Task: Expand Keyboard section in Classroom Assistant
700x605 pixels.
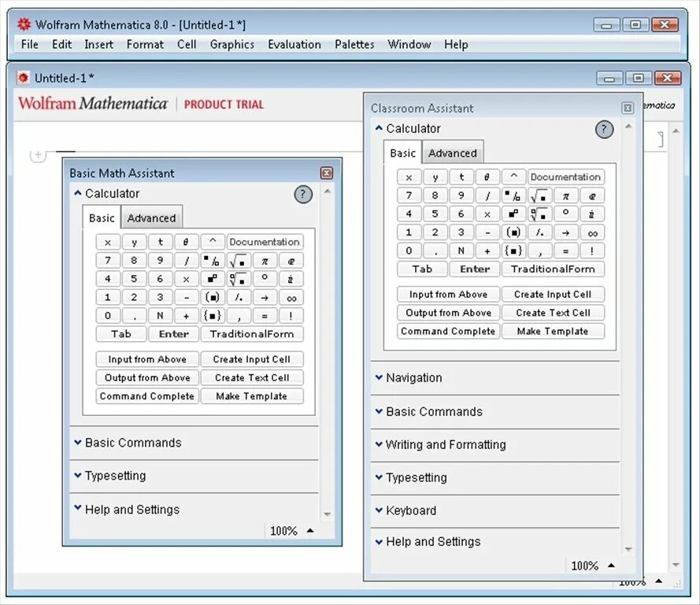Action: click(x=379, y=510)
